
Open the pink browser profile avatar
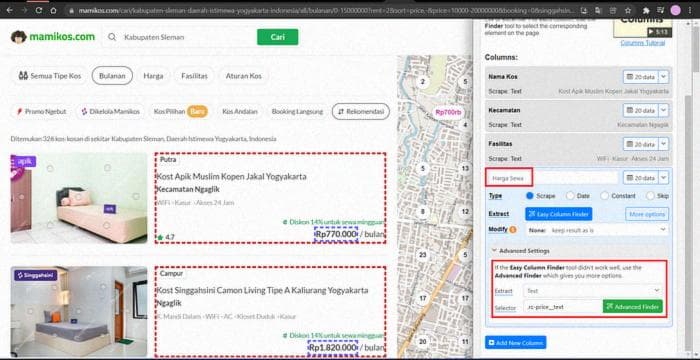pos(675,10)
